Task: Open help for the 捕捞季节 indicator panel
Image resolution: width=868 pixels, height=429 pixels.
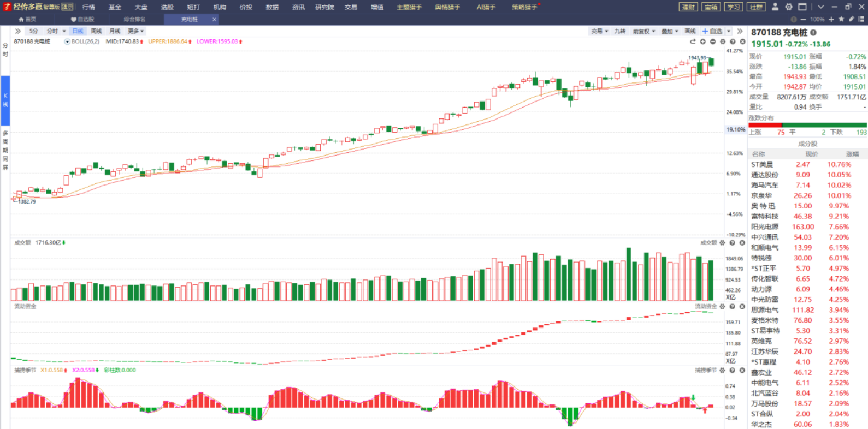Action: click(732, 370)
